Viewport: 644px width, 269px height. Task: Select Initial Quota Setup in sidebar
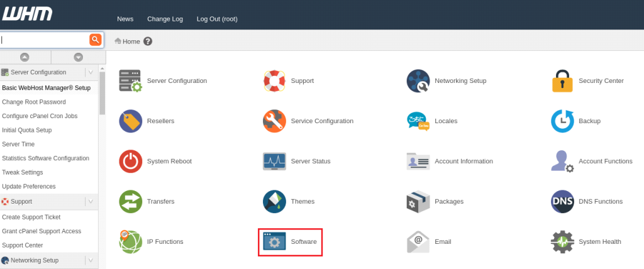[x=26, y=129]
